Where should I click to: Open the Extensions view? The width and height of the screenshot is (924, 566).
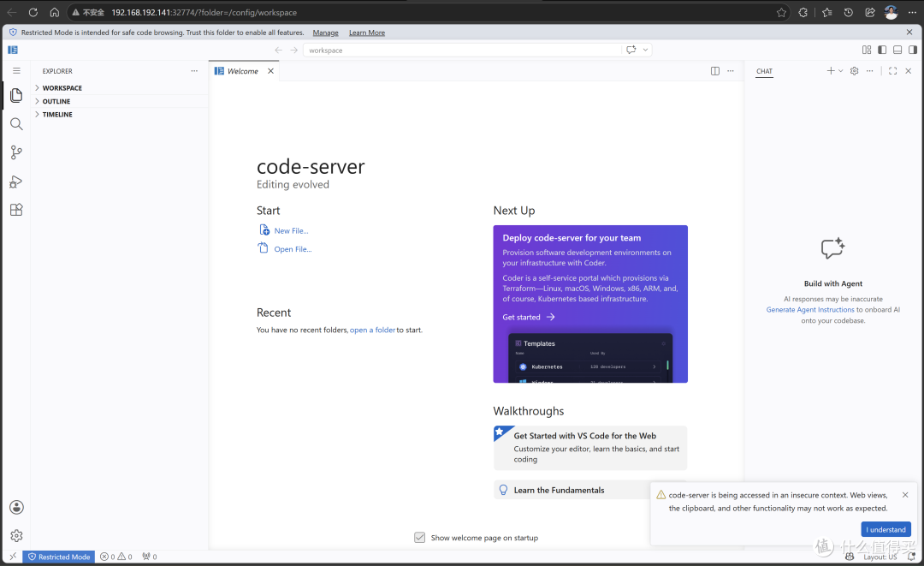(x=16, y=210)
